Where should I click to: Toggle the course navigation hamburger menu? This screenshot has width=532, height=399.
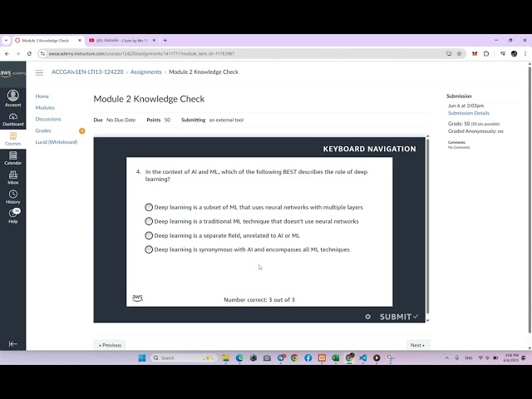click(39, 72)
